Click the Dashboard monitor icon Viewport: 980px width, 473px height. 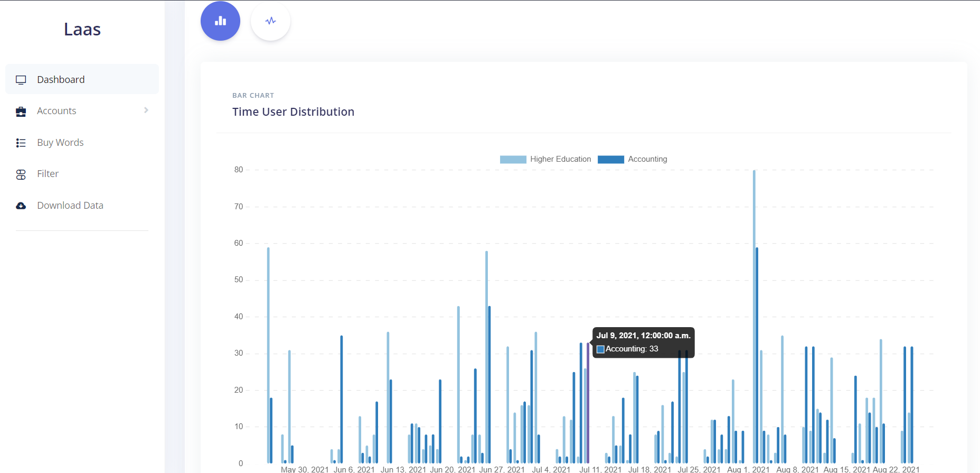pos(21,80)
